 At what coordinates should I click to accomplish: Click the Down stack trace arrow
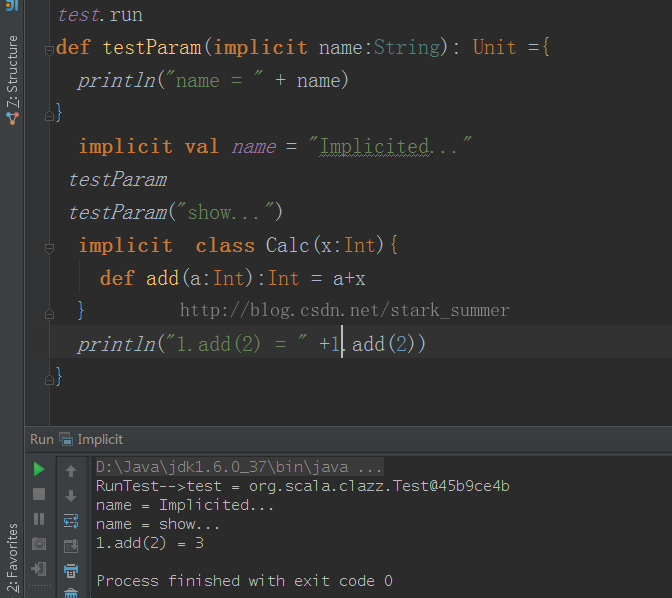71,496
